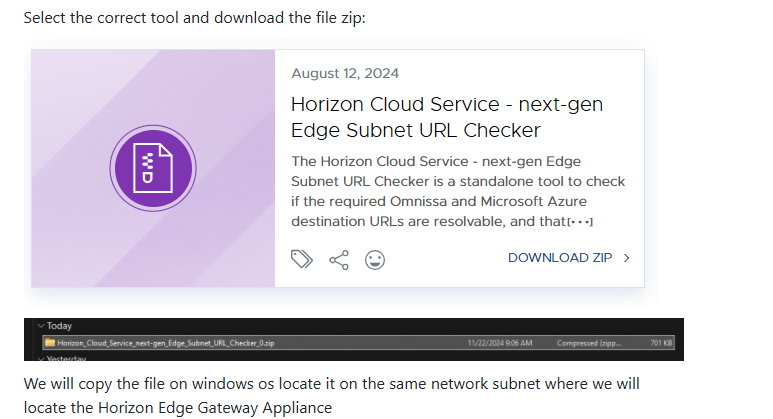Click the smiley feedback icon

(375, 260)
